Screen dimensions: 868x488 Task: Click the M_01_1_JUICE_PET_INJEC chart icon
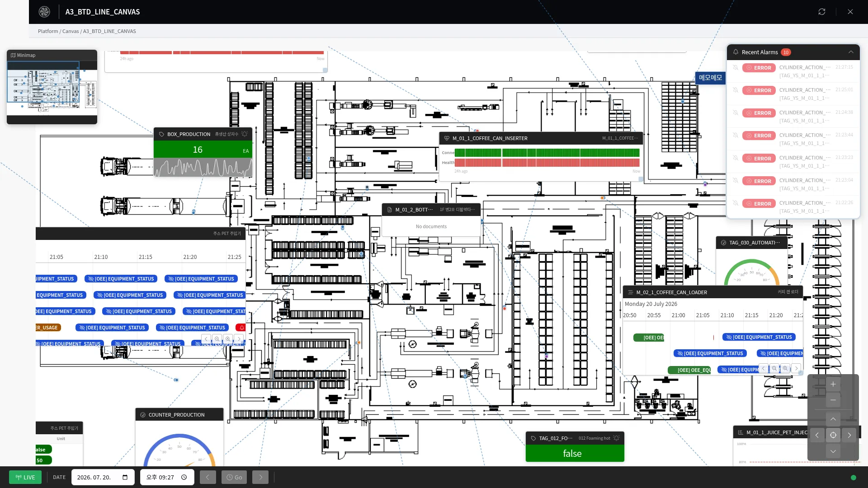coord(741,432)
